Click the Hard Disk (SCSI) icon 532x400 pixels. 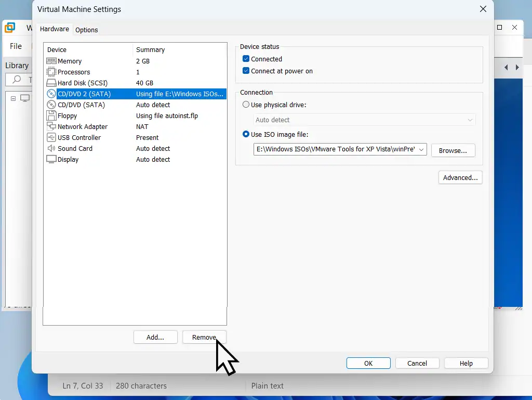tap(51, 83)
